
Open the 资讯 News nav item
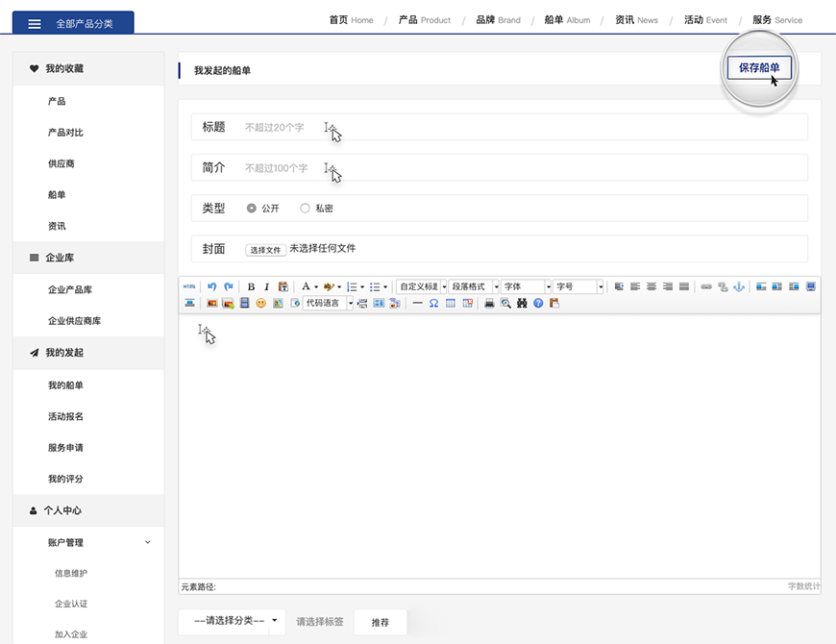point(636,20)
